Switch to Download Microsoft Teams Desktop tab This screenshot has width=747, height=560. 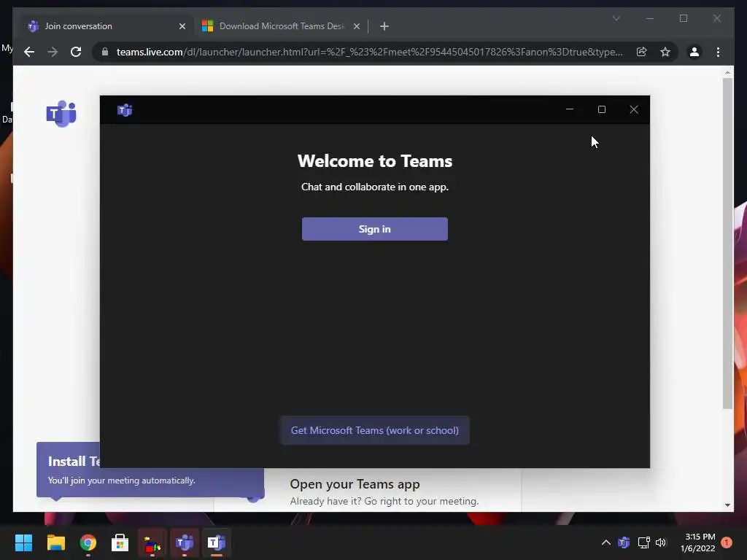[281, 26]
